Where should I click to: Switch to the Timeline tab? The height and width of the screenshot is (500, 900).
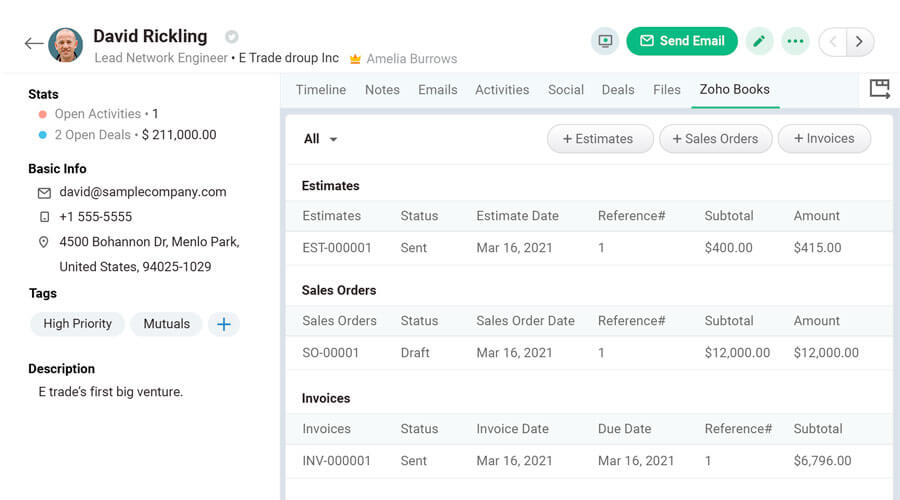(x=321, y=90)
